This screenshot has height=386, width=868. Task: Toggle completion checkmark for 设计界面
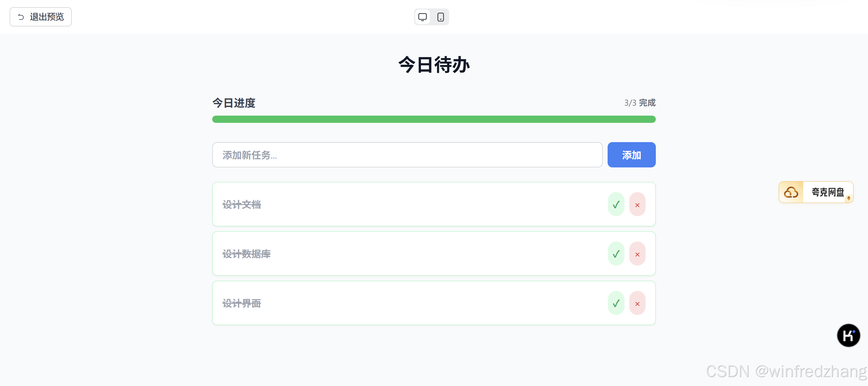tap(616, 303)
